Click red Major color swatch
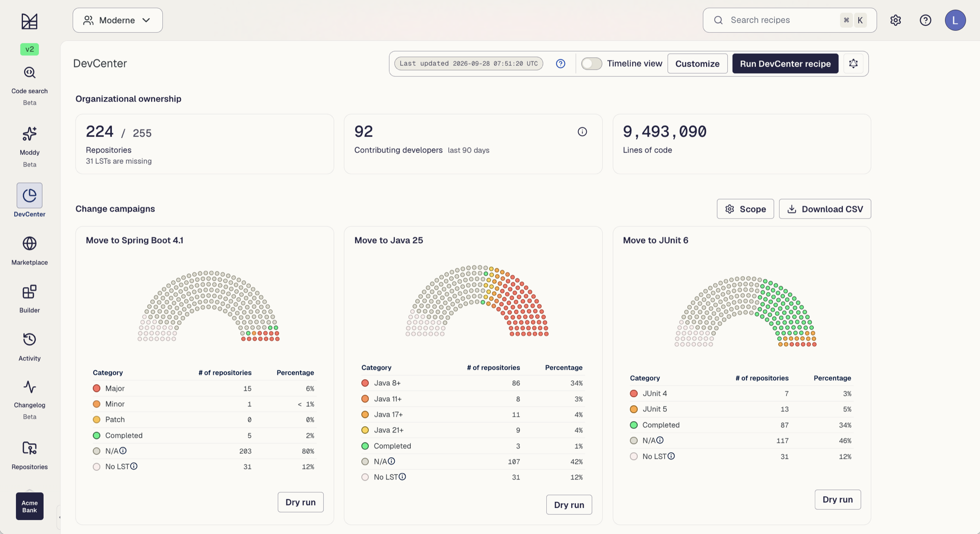Viewport: 980px width, 534px height. click(97, 388)
